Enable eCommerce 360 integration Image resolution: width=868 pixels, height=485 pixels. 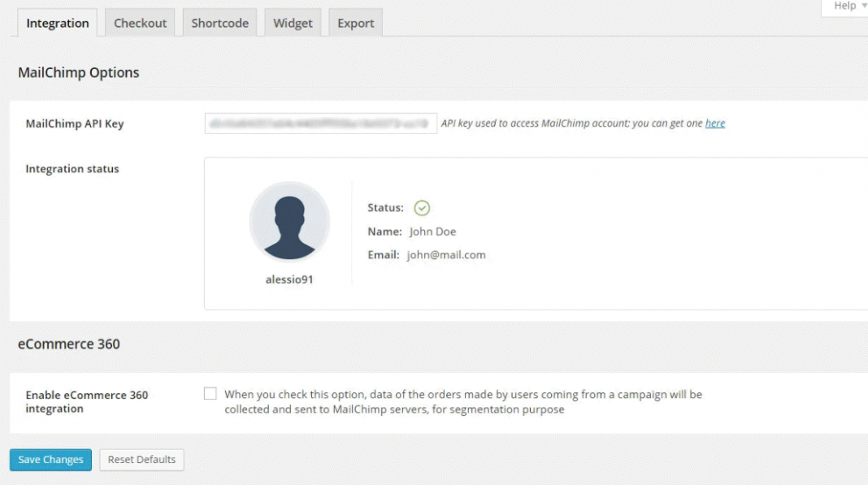pyautogui.click(x=211, y=394)
